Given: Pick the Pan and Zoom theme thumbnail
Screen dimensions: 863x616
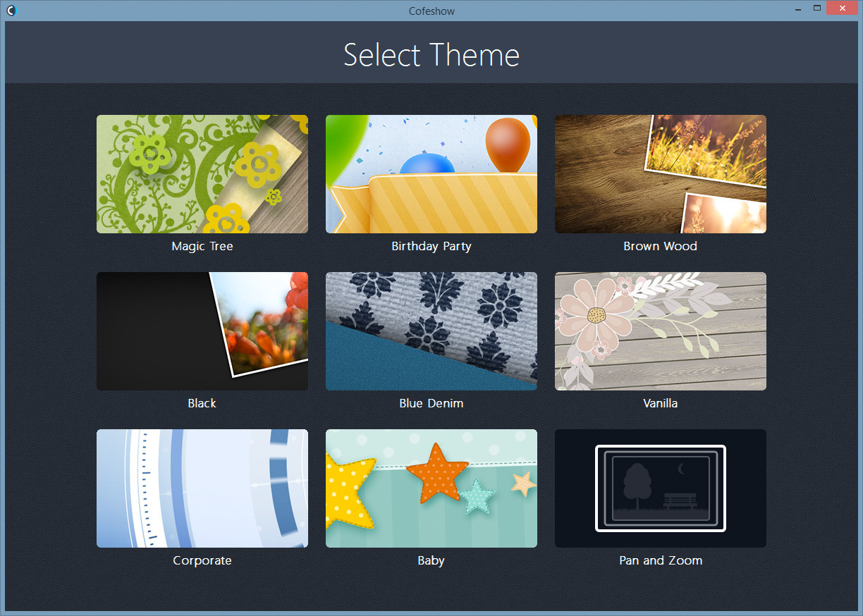Looking at the screenshot, I should pos(661,488).
